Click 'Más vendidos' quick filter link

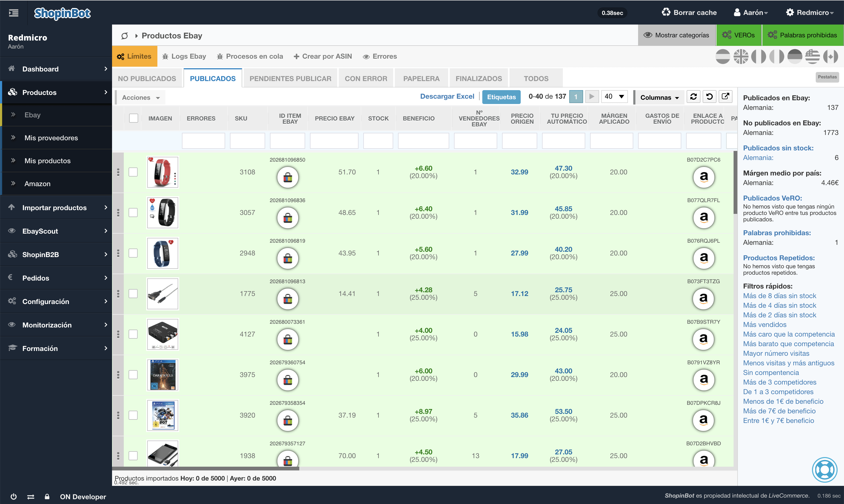(x=765, y=325)
